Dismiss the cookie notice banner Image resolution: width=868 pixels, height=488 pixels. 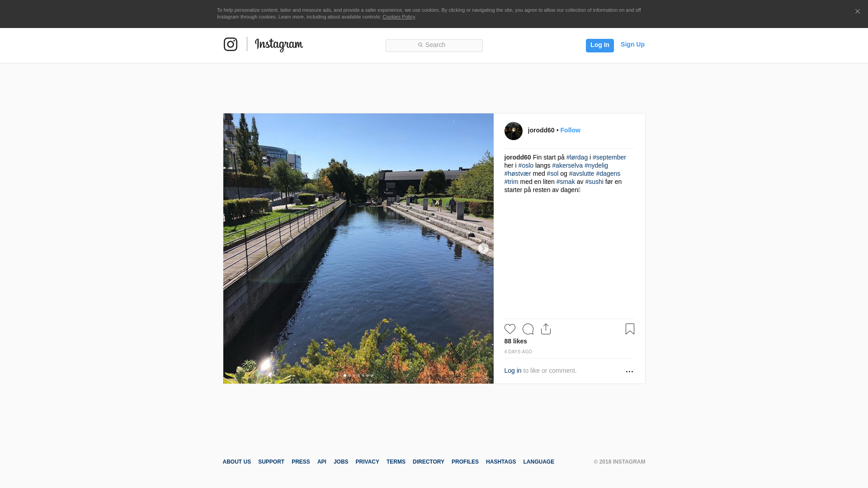pos(857,12)
